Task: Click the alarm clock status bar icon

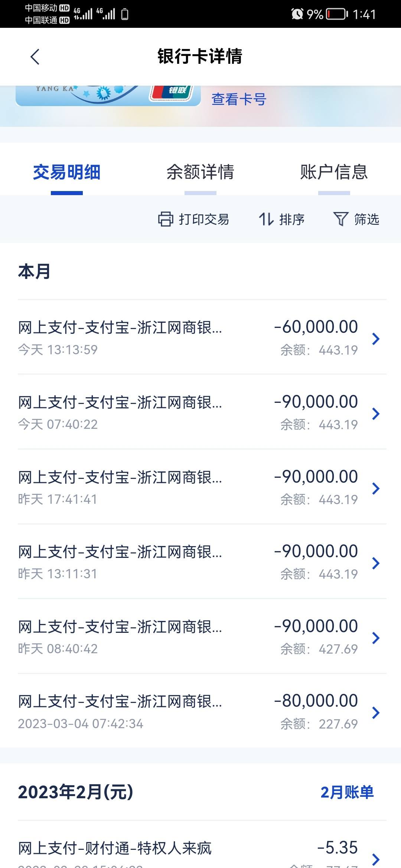Action: tap(297, 14)
